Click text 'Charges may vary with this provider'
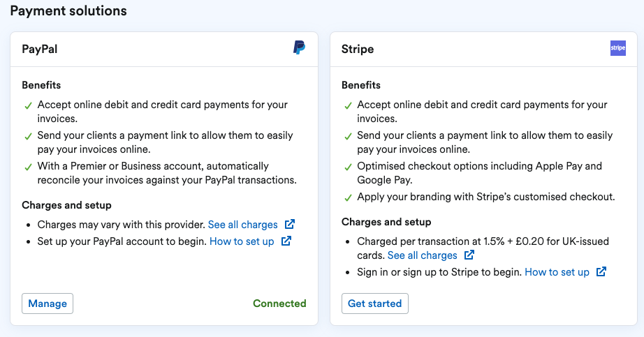644x337 pixels. coord(121,225)
